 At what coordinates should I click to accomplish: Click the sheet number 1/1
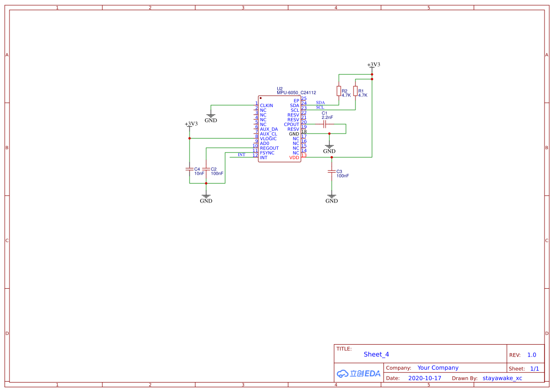[x=535, y=369]
